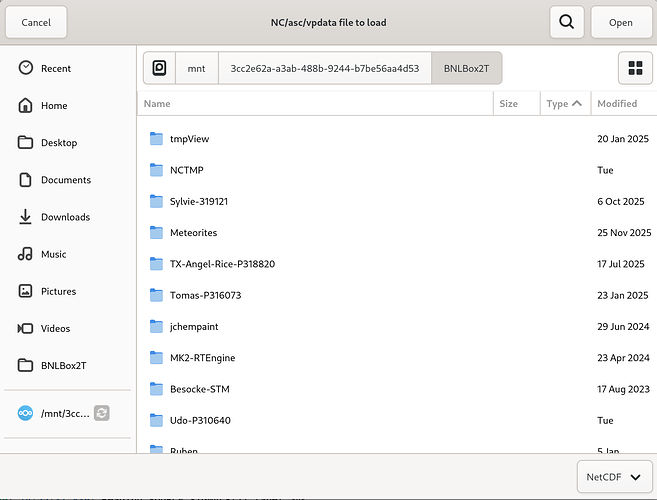Open Recent in the sidebar

point(56,68)
